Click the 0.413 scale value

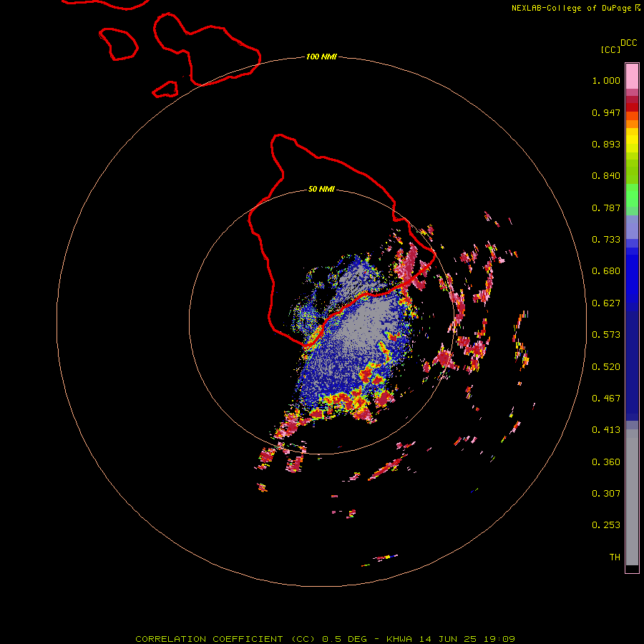pos(606,430)
